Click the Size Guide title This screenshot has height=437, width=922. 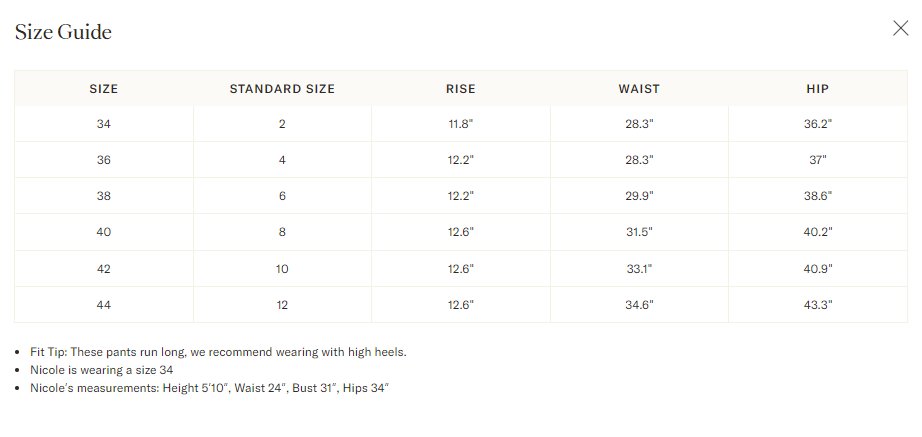(63, 32)
